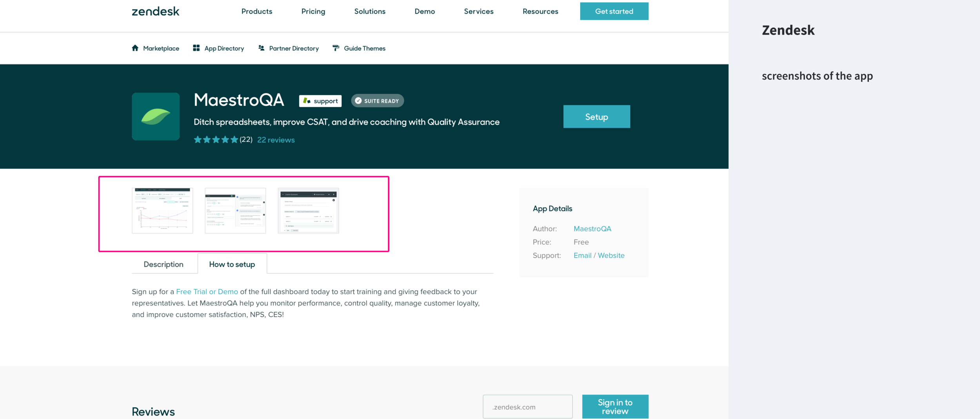The width and height of the screenshot is (980, 419).
Task: Click the Suite Ready checkmark badge
Action: pos(377,101)
